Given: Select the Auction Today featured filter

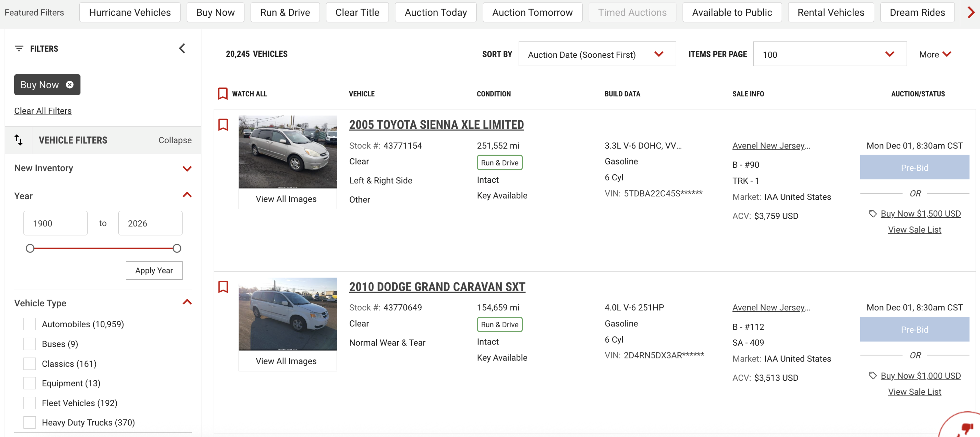Looking at the screenshot, I should click(x=436, y=13).
